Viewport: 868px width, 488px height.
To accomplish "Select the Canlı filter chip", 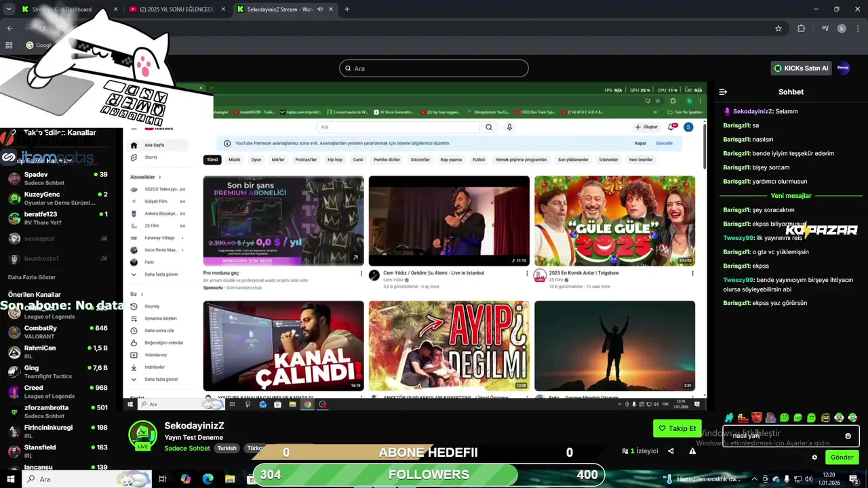I will 358,160.
